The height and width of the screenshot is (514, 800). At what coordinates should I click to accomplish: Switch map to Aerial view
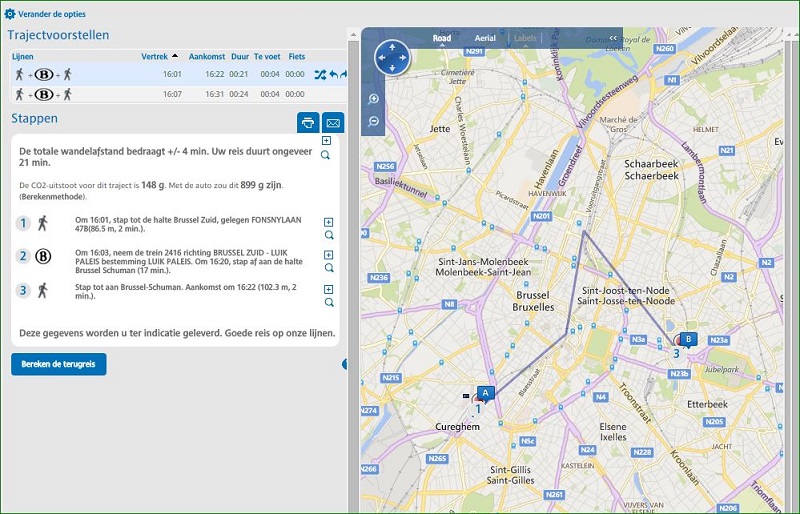484,39
